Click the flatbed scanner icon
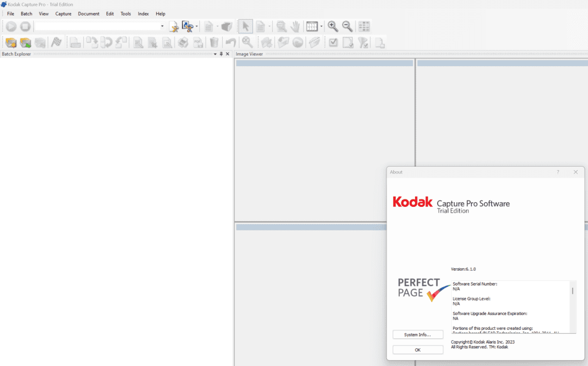 pyautogui.click(x=75, y=43)
